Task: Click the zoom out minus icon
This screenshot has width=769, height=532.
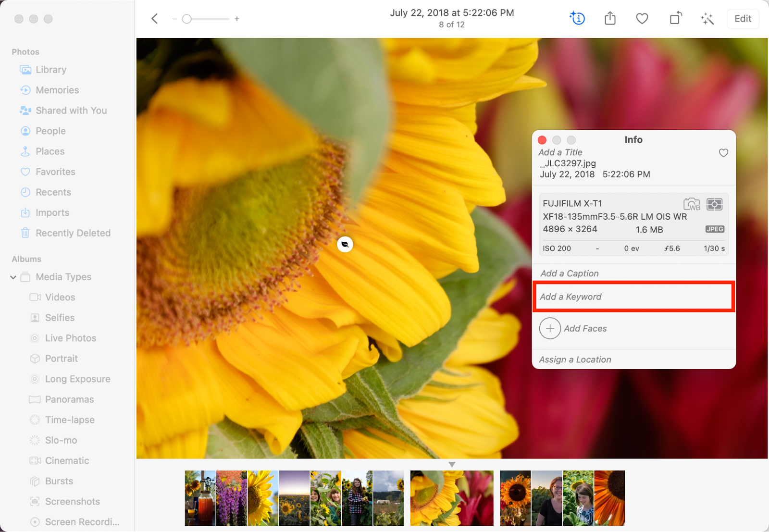Action: (174, 19)
